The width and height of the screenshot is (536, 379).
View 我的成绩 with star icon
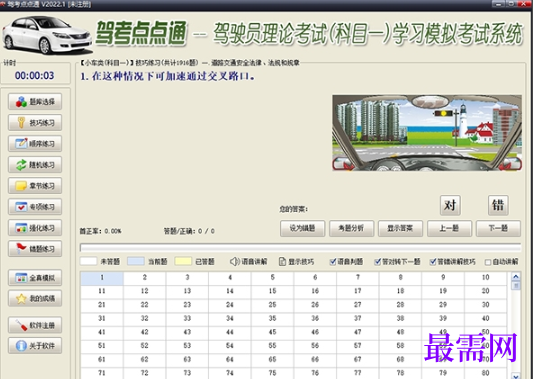coord(35,298)
